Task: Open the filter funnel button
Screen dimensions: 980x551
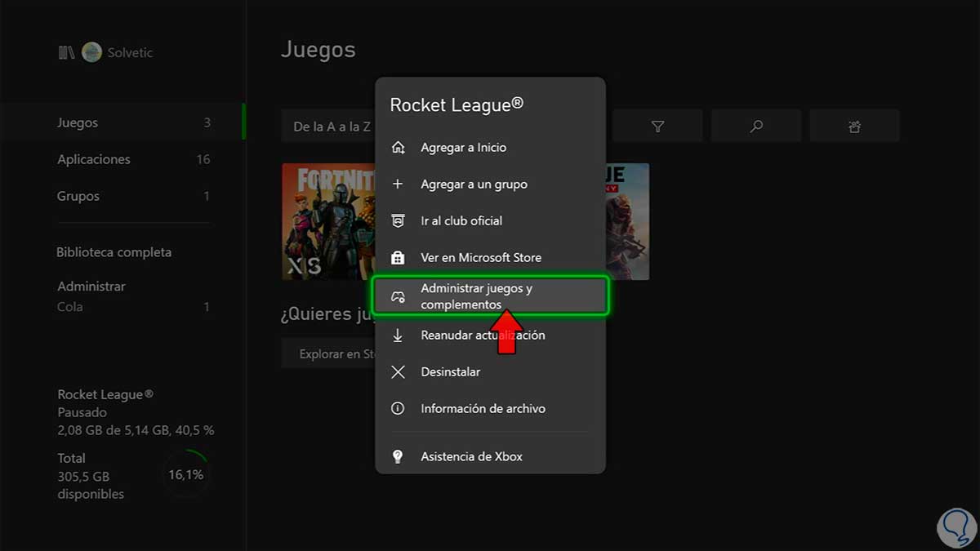Action: tap(657, 127)
